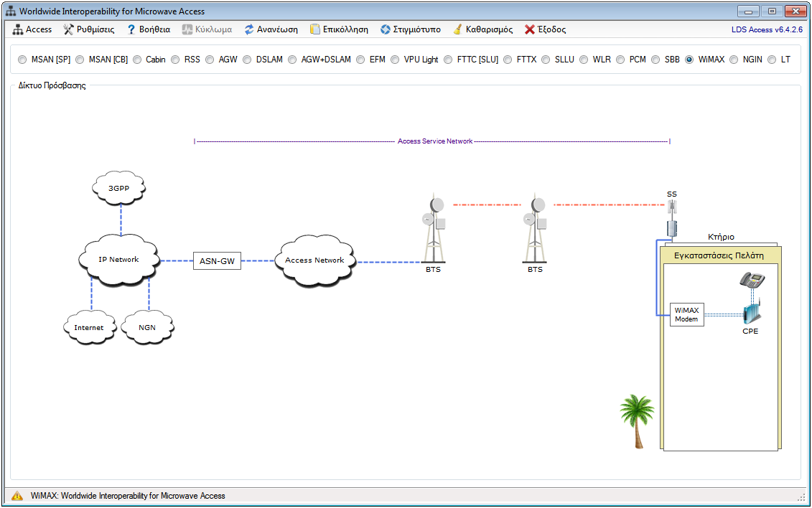Choose the FTTC [SLU] radio button
Image resolution: width=812 pixels, height=508 pixels.
click(448, 60)
